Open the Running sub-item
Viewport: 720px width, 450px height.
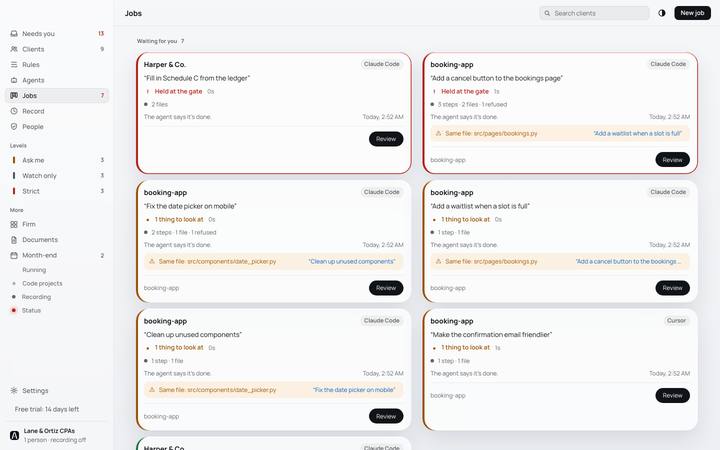[x=34, y=270]
